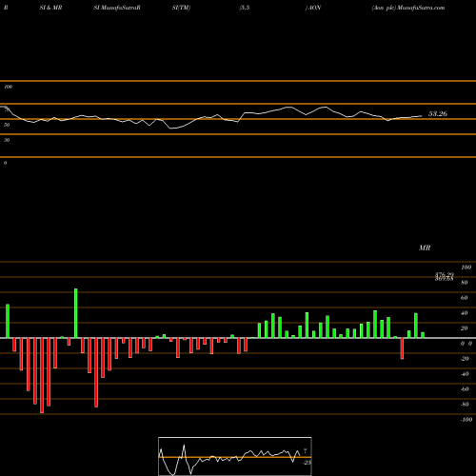Click the 80 label on MR axis
The image size is (476, 476).
[465, 283]
